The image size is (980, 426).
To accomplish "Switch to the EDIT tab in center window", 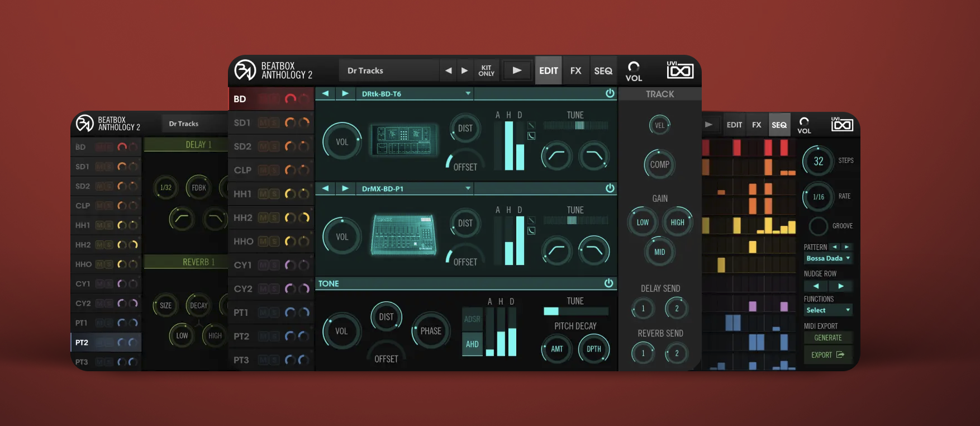I will 548,70.
